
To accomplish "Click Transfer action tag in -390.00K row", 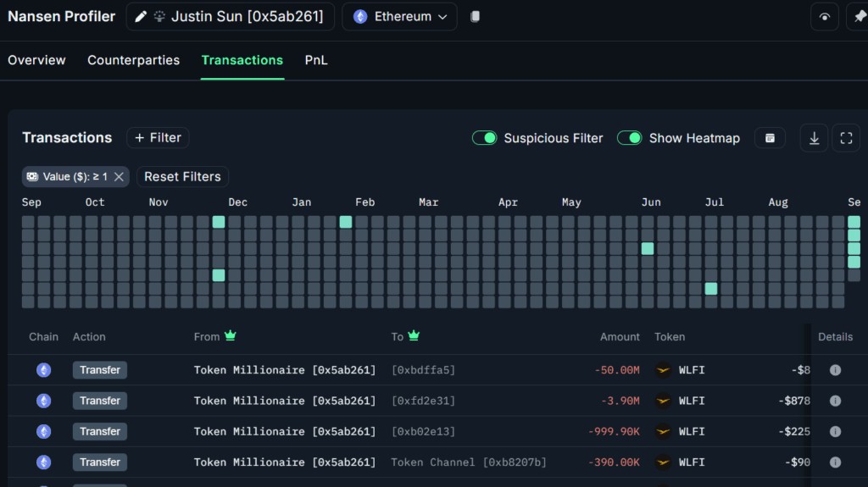I will [100, 462].
